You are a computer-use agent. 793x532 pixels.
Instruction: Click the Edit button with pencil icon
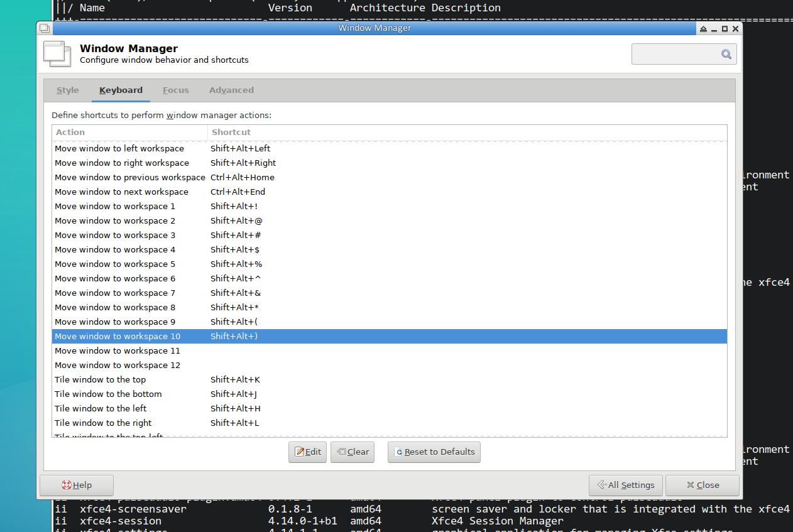coord(307,452)
